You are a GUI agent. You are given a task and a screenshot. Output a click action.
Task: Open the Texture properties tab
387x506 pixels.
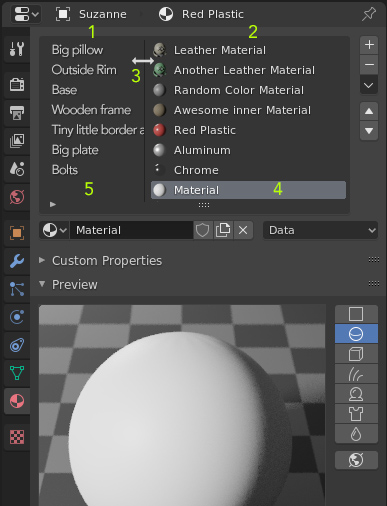(x=17, y=437)
